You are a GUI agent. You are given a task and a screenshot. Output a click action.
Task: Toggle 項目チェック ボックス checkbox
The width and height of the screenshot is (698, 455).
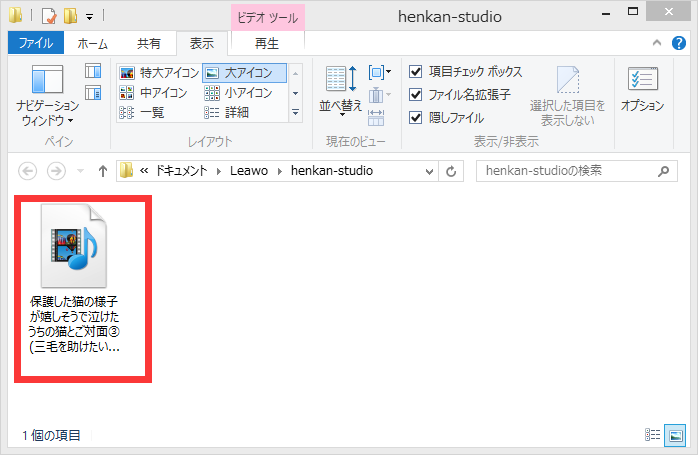click(415, 71)
